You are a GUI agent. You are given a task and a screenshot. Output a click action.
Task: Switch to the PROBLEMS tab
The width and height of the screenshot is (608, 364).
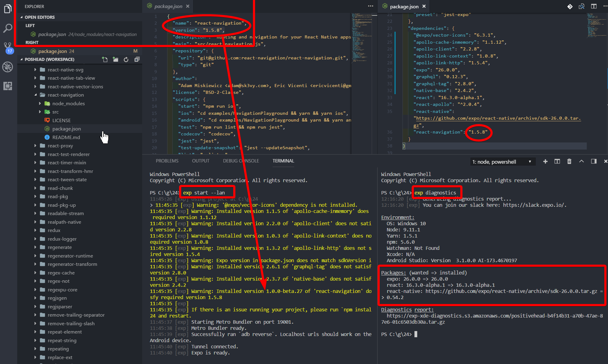(167, 161)
